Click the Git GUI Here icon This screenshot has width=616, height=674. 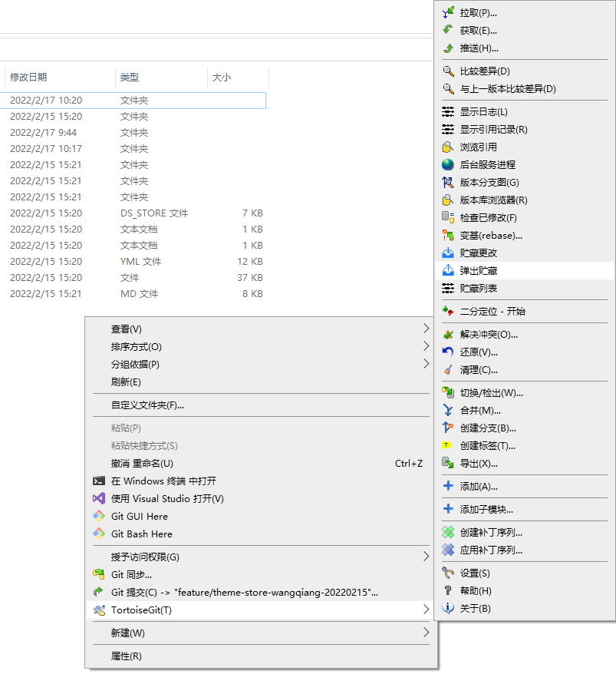[x=99, y=516]
